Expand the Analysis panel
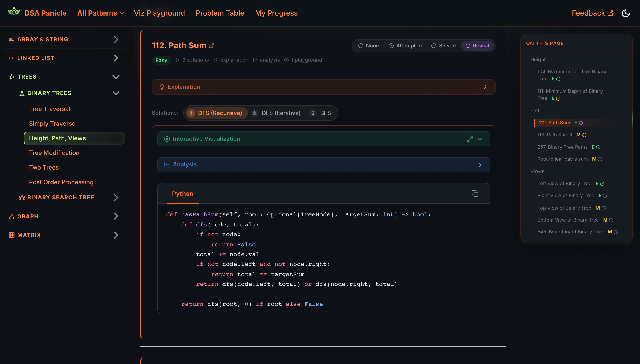 (x=323, y=164)
